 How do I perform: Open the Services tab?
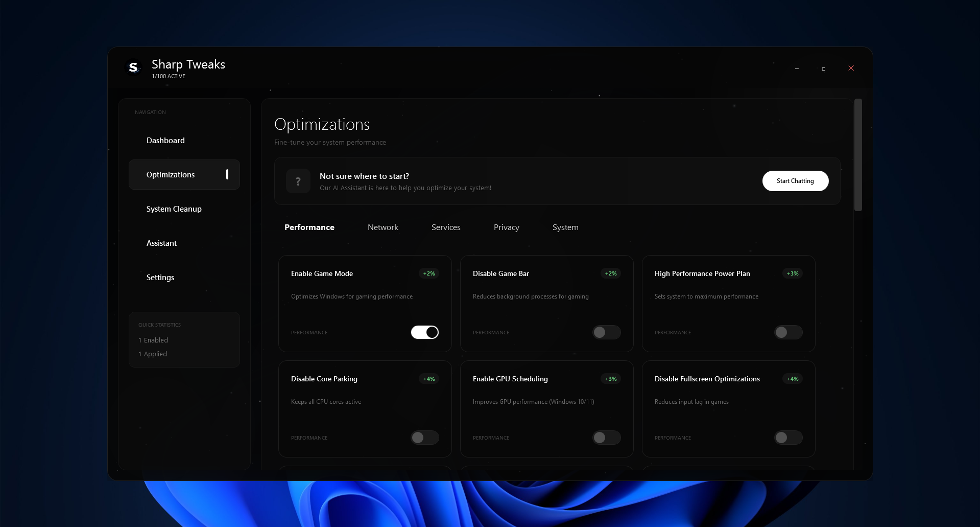tap(445, 227)
